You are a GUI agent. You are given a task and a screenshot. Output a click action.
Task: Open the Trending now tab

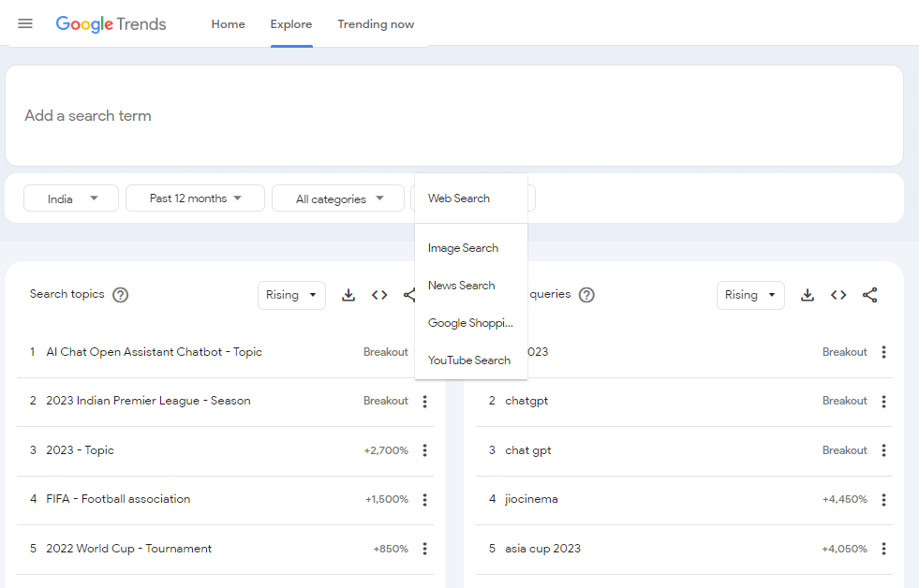(376, 24)
